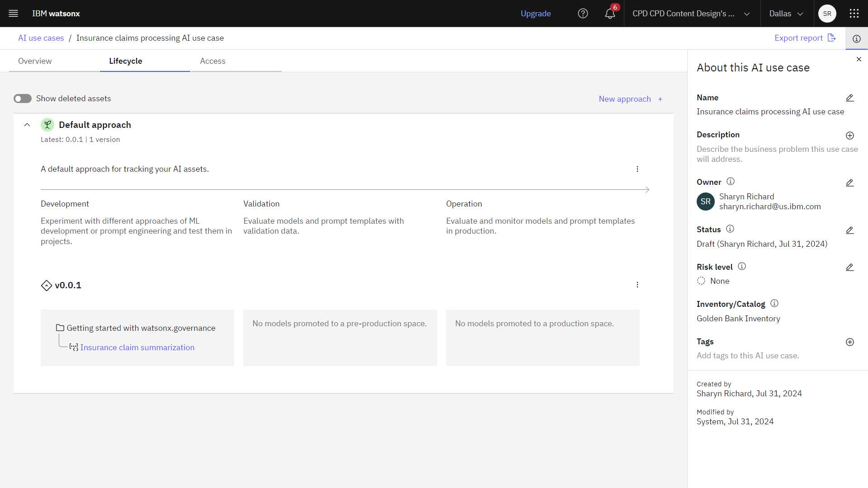This screenshot has height=488, width=868.
Task: Click the add icon next to Tags
Action: 849,342
